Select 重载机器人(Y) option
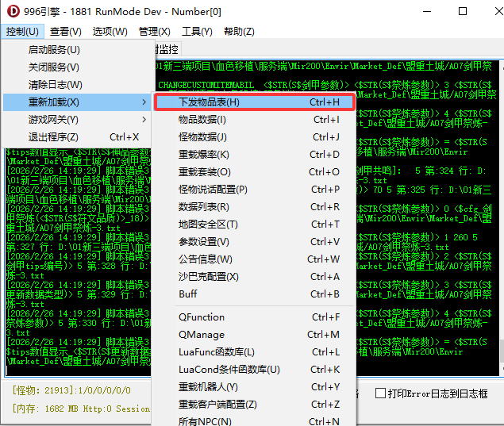 point(208,387)
